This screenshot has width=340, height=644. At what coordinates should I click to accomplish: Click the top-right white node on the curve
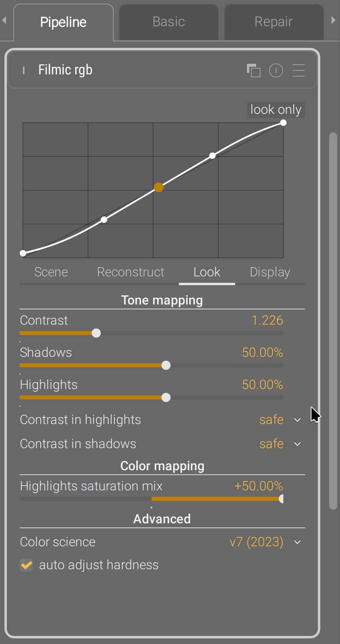tap(283, 123)
